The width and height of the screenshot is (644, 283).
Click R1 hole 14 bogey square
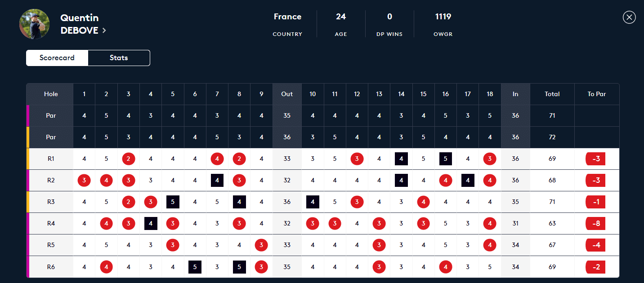[401, 159]
